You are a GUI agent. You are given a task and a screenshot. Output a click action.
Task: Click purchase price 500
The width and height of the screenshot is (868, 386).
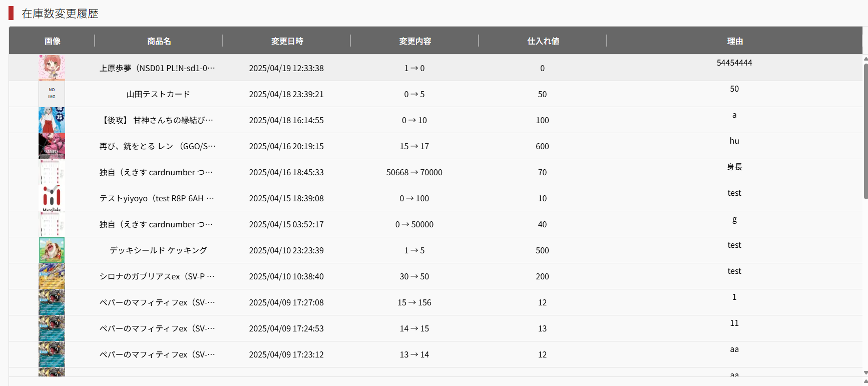click(x=543, y=250)
